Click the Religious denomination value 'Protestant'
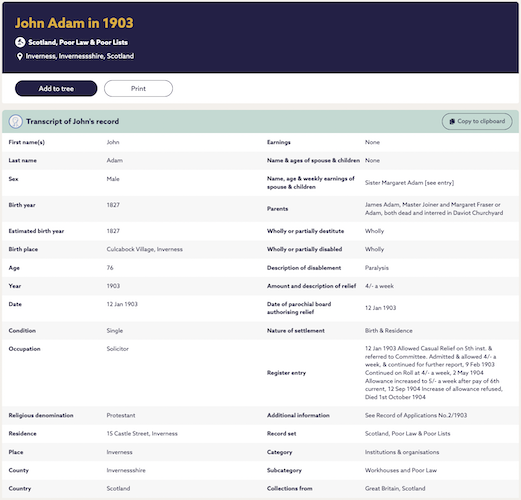The height and width of the screenshot is (500, 521). coord(121,415)
